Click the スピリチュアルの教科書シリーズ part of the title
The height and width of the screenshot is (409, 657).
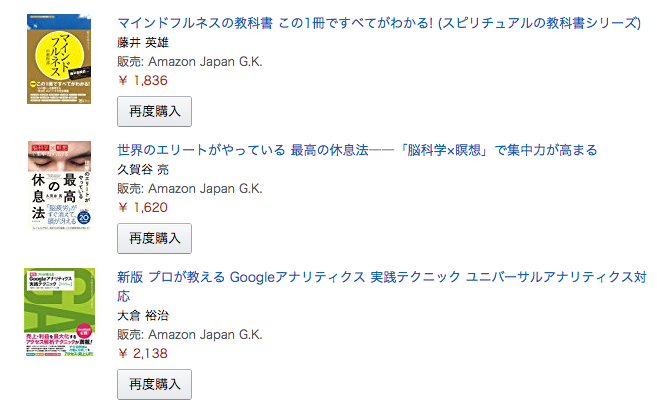coord(541,23)
